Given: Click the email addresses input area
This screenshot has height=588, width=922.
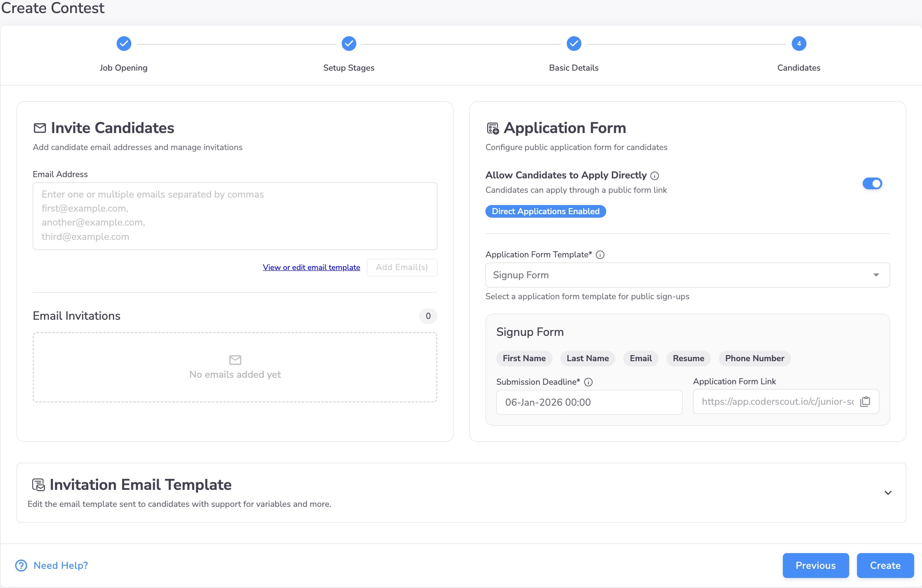Looking at the screenshot, I should (x=235, y=216).
